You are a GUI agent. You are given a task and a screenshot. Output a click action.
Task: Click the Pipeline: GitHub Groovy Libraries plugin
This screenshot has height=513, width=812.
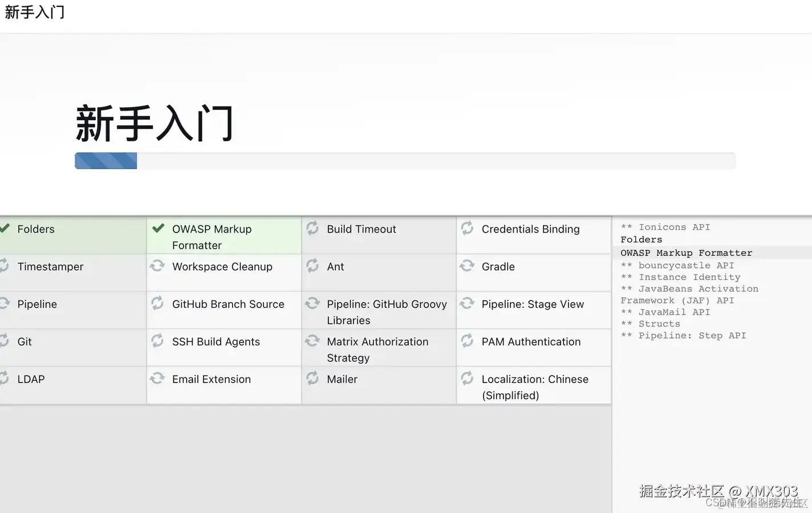click(x=386, y=312)
